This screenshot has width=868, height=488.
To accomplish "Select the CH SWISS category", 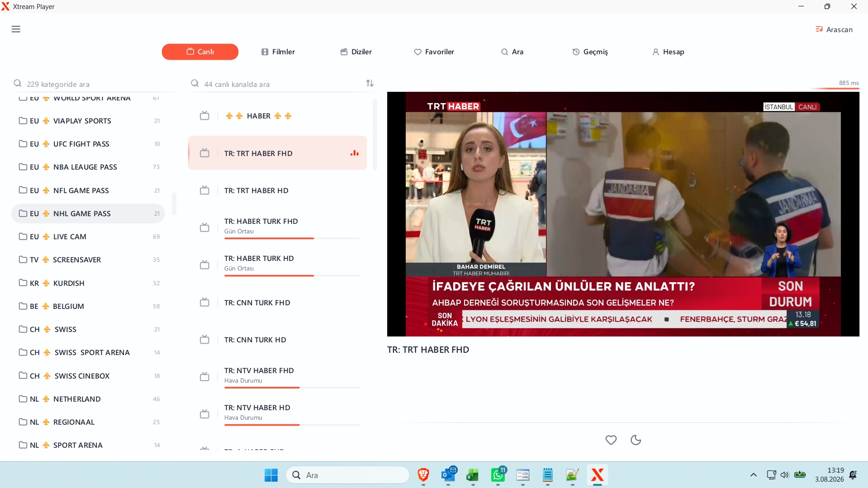I will (x=88, y=329).
